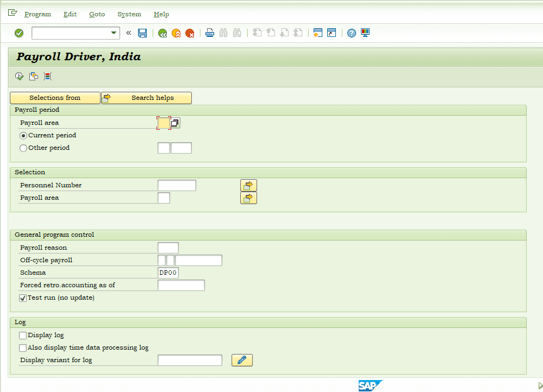This screenshot has height=392, width=543.
Task: Select the Other period radio button
Action: pos(23,148)
